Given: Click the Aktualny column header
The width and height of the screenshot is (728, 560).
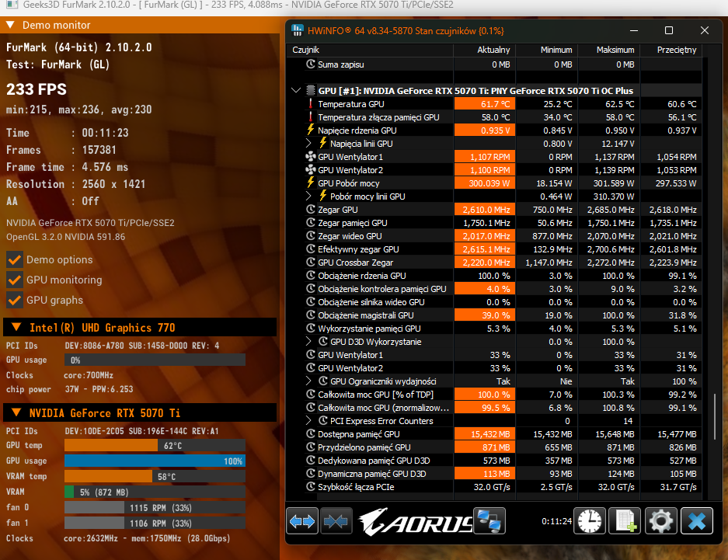Looking at the screenshot, I should click(x=484, y=50).
